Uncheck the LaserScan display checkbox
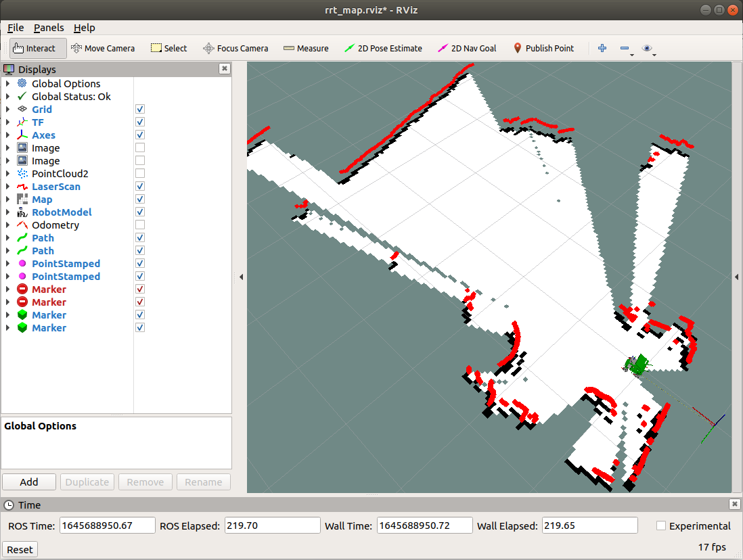This screenshot has width=743, height=560. [x=140, y=186]
